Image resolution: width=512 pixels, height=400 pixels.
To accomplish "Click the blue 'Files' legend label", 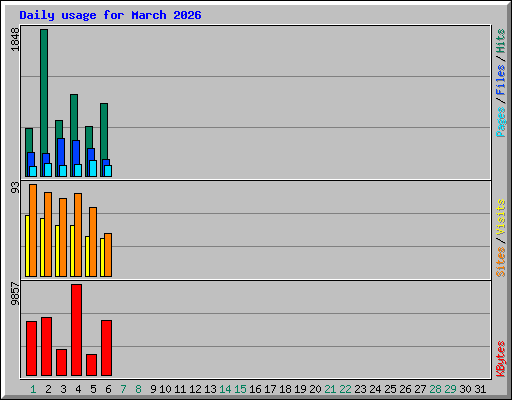I will (500, 79).
